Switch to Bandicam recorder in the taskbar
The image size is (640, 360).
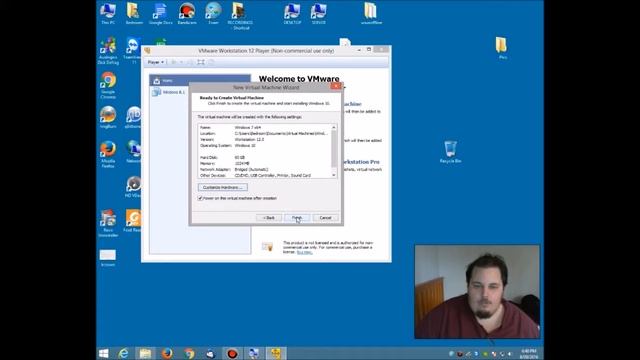coord(232,353)
